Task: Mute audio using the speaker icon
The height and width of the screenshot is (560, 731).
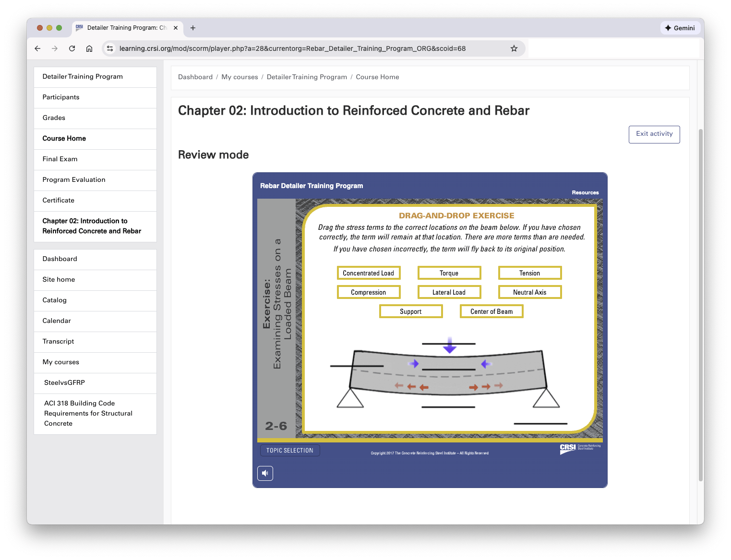Action: tap(265, 473)
